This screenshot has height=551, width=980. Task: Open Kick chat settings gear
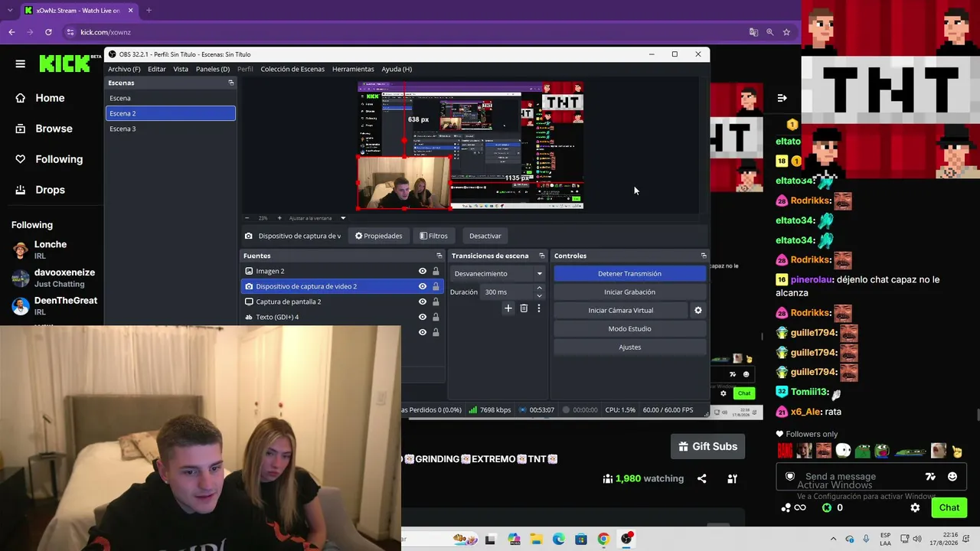pyautogui.click(x=915, y=507)
